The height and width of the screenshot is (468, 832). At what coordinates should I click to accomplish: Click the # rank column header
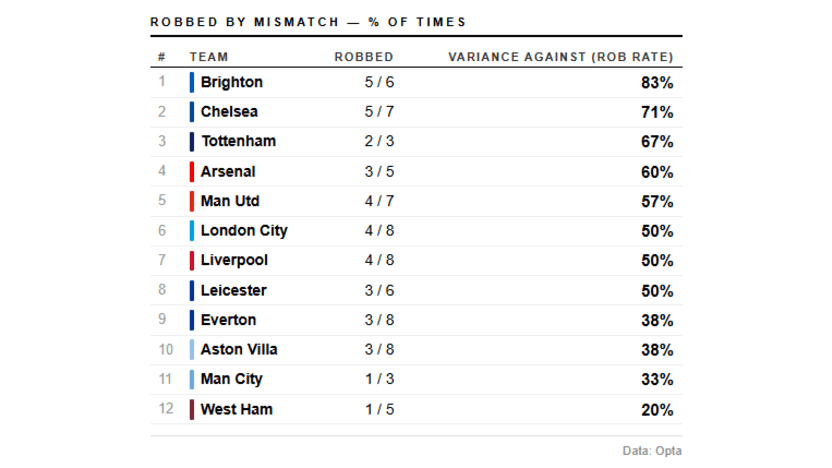[161, 57]
